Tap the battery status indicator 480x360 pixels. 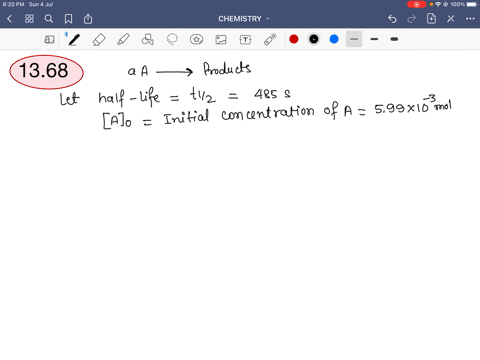(x=472, y=4)
